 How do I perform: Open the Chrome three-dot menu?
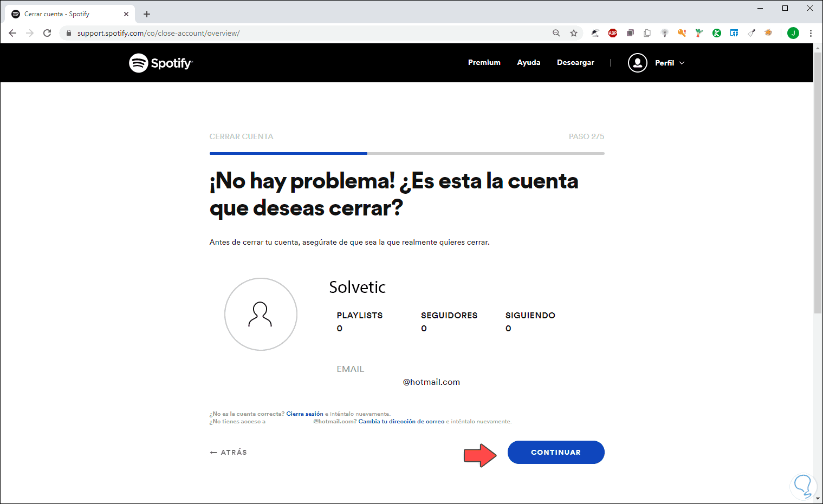(811, 33)
